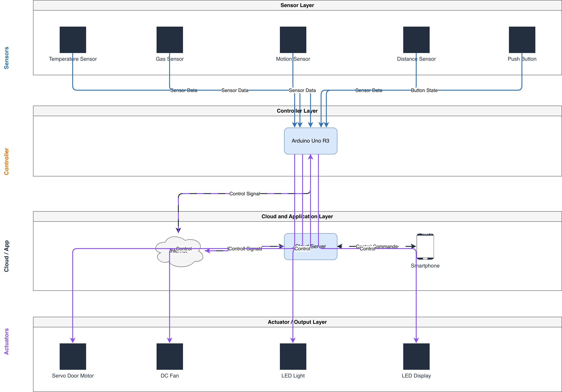The height and width of the screenshot is (392, 562).
Task: Select the Servo Door Motor icon block
Action: (x=73, y=357)
